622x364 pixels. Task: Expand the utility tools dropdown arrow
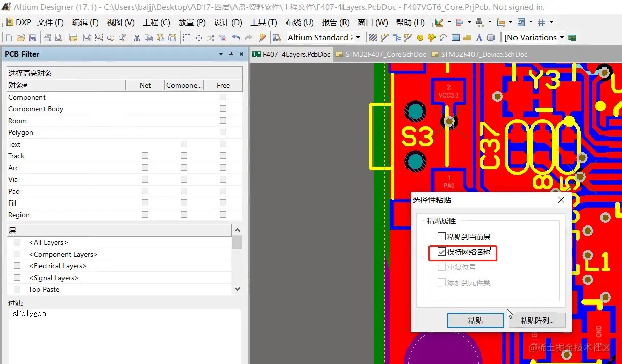(449, 22)
